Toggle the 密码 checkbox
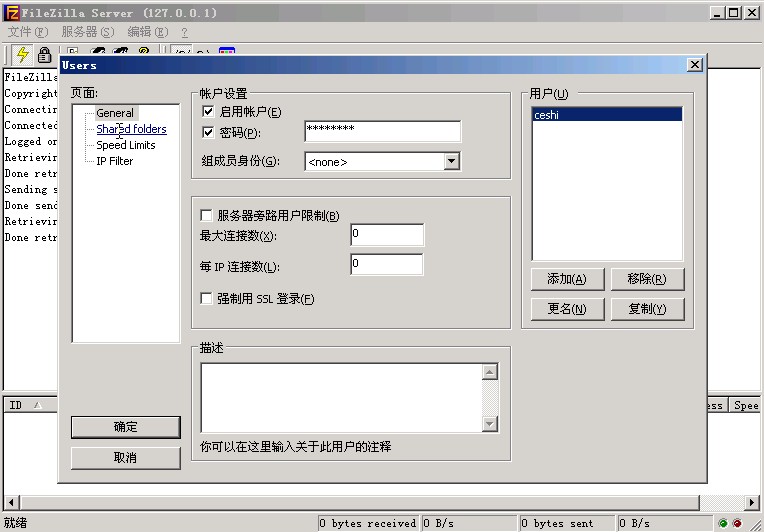The width and height of the screenshot is (764, 532). click(208, 132)
